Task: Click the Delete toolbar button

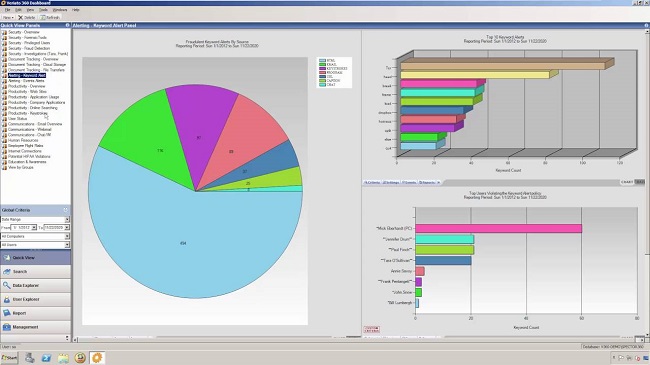Action: pyautogui.click(x=27, y=17)
